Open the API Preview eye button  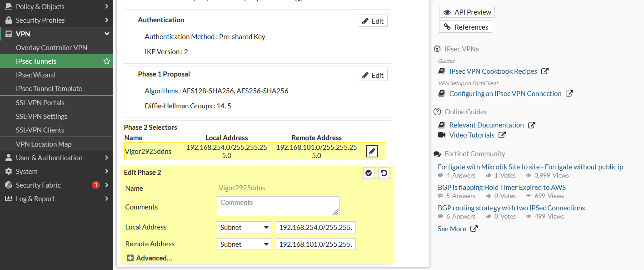click(x=467, y=12)
